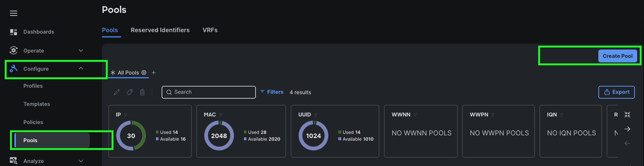Image resolution: width=644 pixels, height=166 pixels.
Task: Switch to the Reserved Identifiers tab
Action: click(x=160, y=30)
